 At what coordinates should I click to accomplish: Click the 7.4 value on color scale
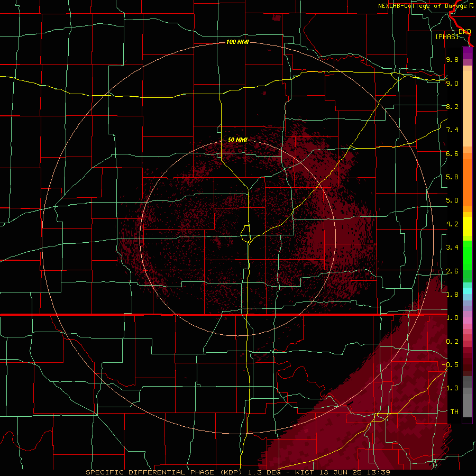[x=452, y=130]
